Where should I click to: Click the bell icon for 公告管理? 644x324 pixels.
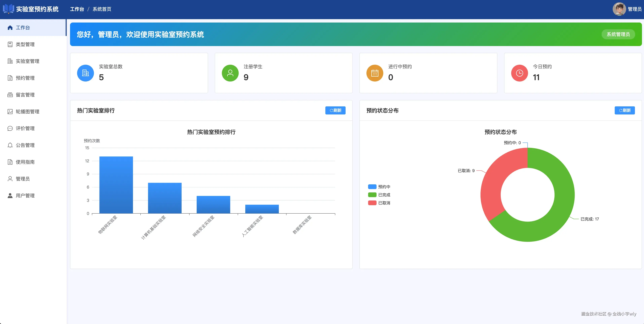click(x=10, y=145)
